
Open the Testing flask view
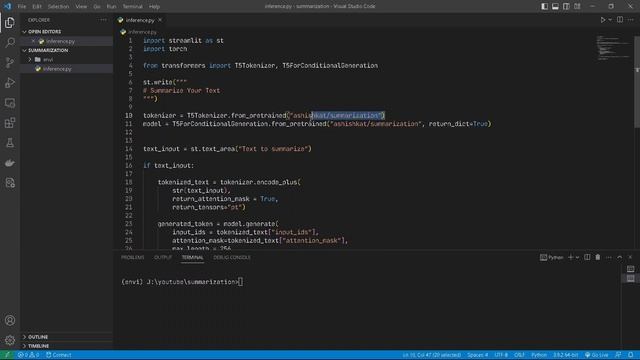click(x=10, y=143)
